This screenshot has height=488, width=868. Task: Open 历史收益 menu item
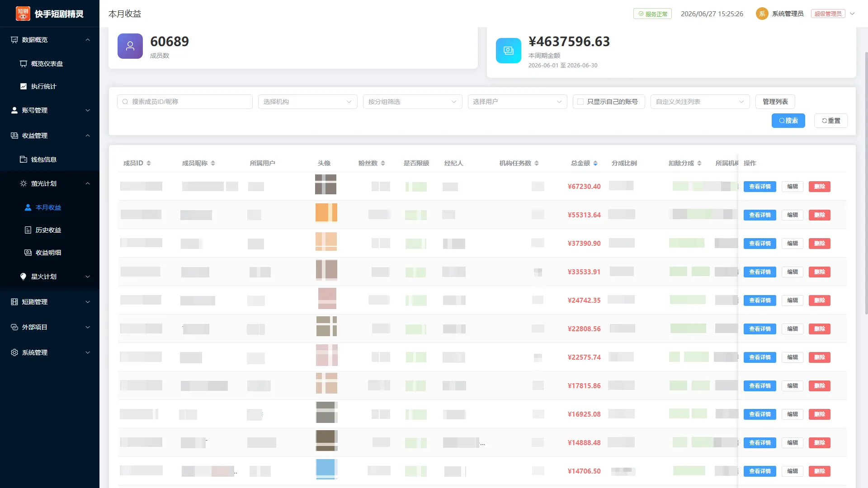coord(50,230)
